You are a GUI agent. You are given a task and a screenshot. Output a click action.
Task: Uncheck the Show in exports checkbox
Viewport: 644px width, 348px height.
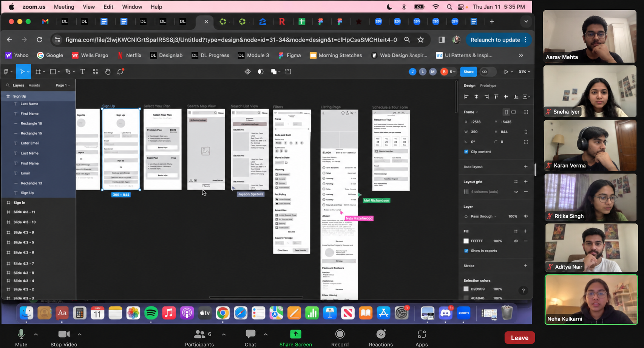click(x=466, y=251)
